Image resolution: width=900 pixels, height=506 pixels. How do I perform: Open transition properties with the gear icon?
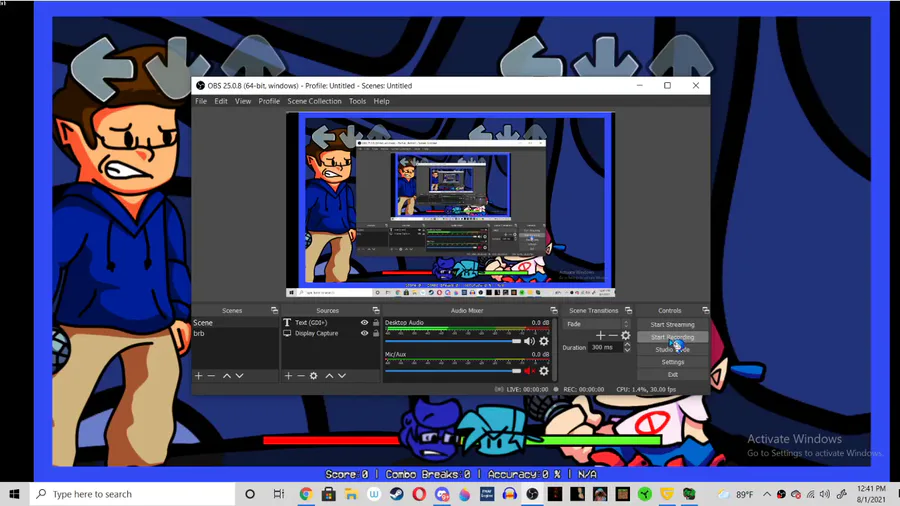[x=626, y=336]
